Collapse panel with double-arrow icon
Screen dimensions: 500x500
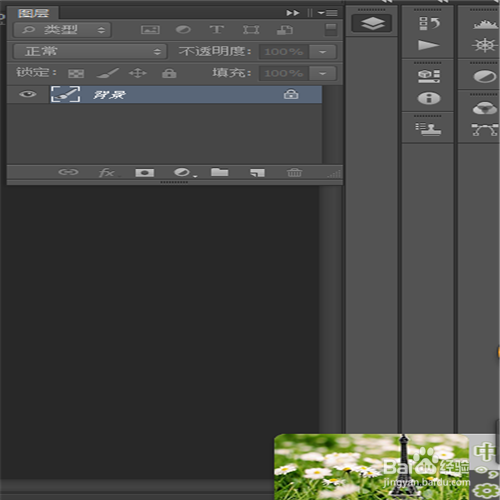(293, 13)
